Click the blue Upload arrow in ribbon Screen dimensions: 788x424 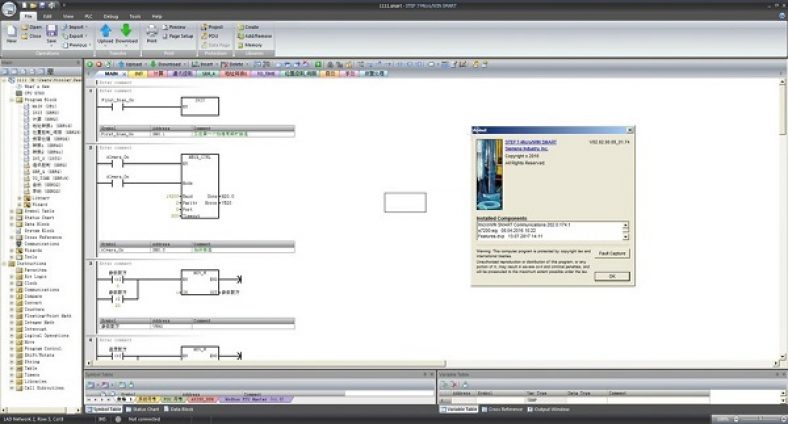[106, 31]
